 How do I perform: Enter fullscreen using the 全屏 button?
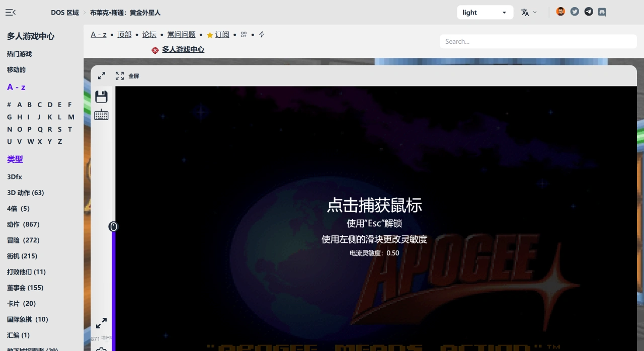[x=127, y=76]
